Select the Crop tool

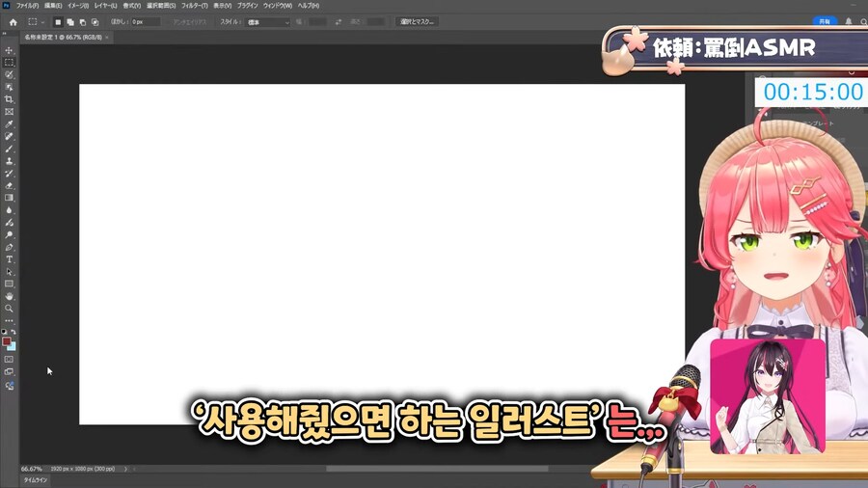[9, 99]
